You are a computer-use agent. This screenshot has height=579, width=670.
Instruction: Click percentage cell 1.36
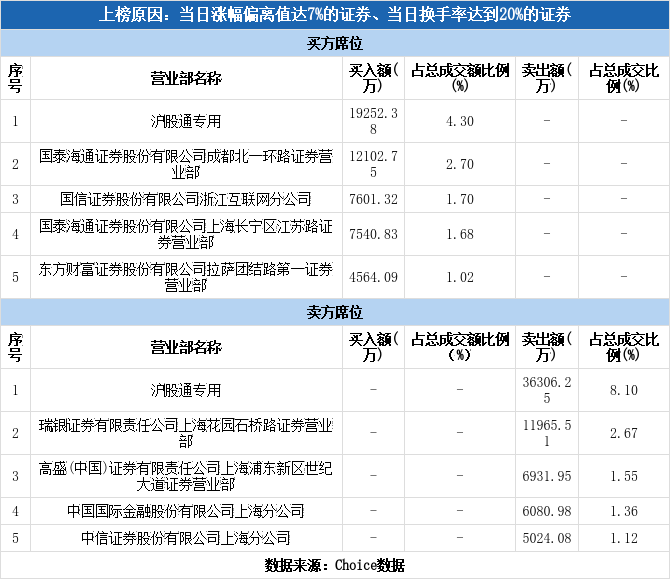pyautogui.click(x=624, y=511)
